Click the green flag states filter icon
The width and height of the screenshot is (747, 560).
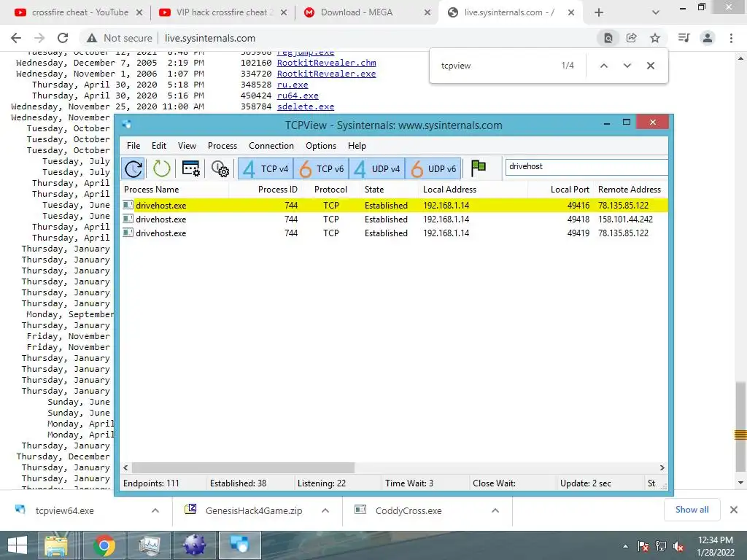pos(479,168)
